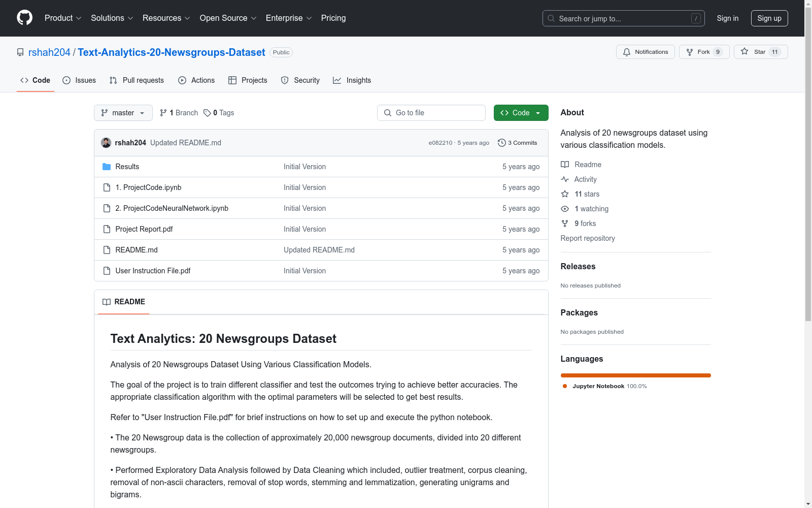Click the commits history clock icon
812x508 pixels.
pyautogui.click(x=502, y=143)
